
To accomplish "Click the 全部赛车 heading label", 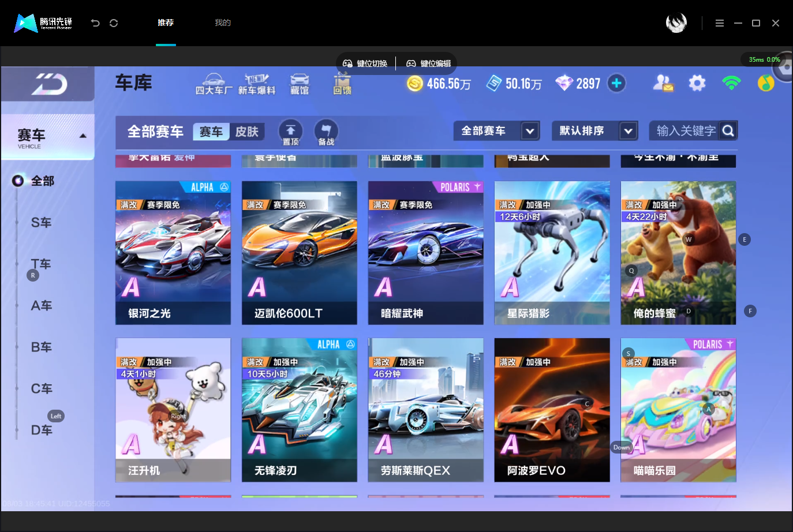I will pyautogui.click(x=155, y=132).
